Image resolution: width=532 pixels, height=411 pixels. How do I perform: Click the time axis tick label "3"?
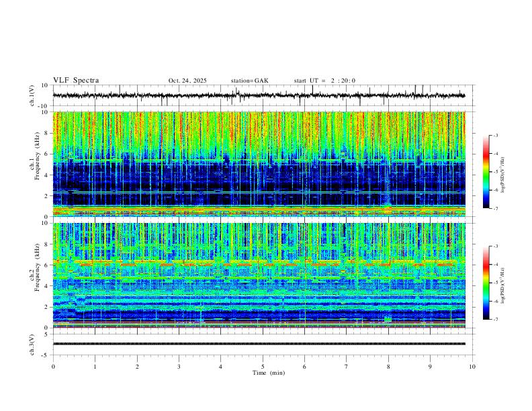point(179,367)
